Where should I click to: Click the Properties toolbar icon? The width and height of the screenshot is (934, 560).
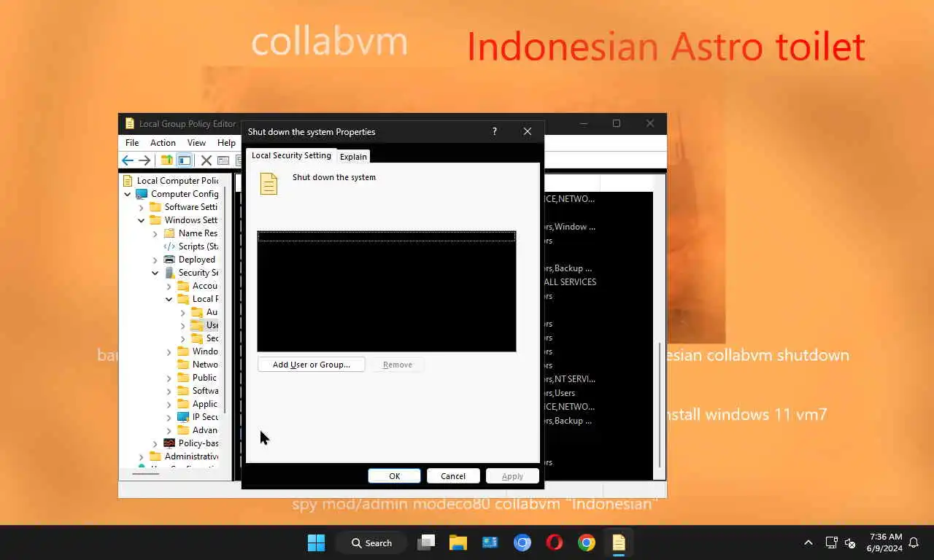[x=223, y=160]
